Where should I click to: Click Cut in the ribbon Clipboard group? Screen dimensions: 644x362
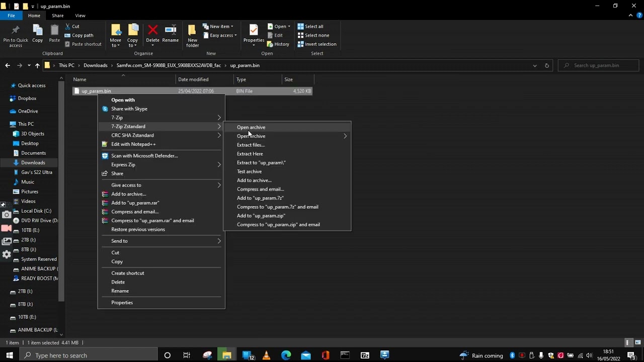pyautogui.click(x=71, y=26)
